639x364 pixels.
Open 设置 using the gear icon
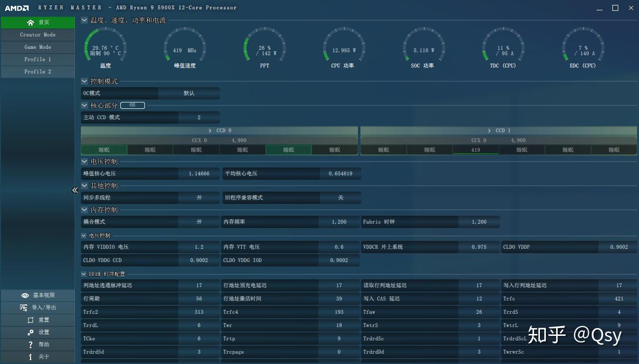(x=31, y=332)
